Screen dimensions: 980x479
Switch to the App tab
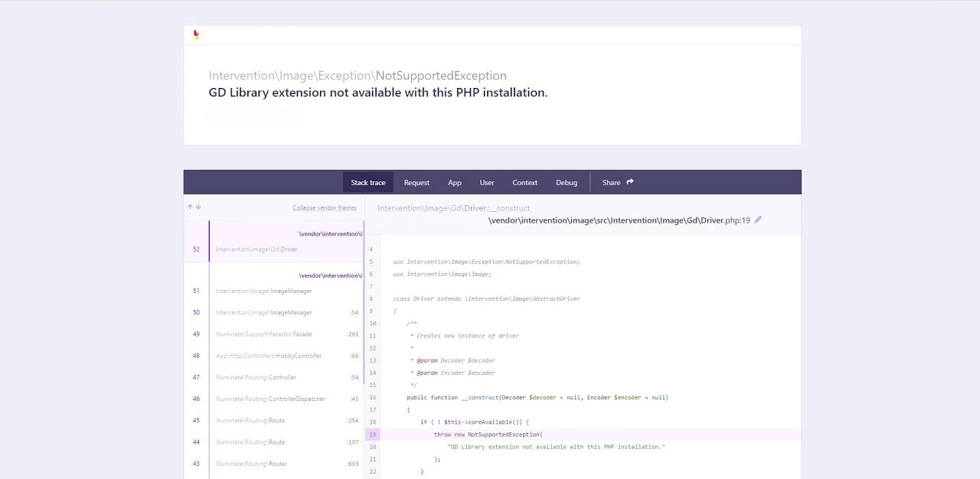pyautogui.click(x=455, y=182)
